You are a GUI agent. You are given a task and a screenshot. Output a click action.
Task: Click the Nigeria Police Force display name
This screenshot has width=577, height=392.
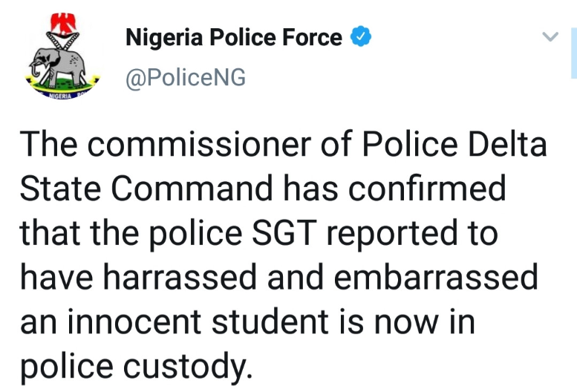pos(234,36)
